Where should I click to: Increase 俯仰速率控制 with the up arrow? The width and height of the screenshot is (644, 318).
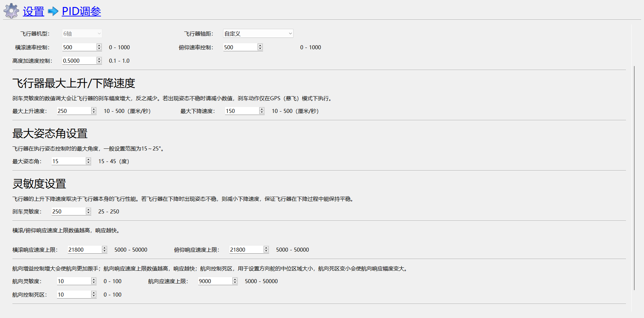tap(260, 46)
